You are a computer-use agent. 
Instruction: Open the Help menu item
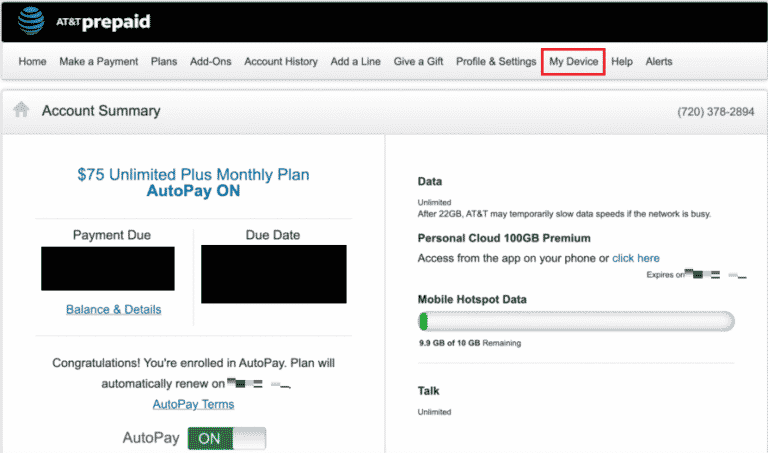coord(622,61)
